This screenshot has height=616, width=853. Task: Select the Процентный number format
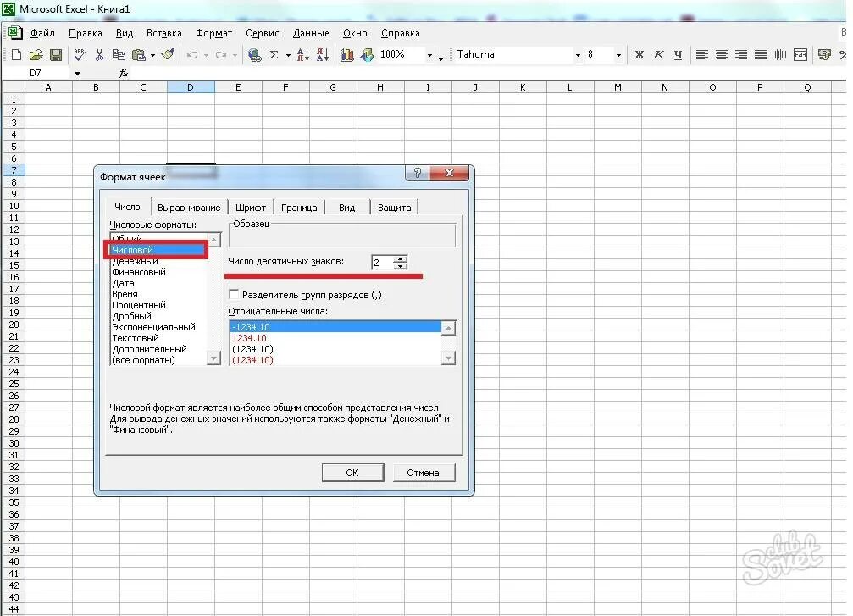coord(158,305)
